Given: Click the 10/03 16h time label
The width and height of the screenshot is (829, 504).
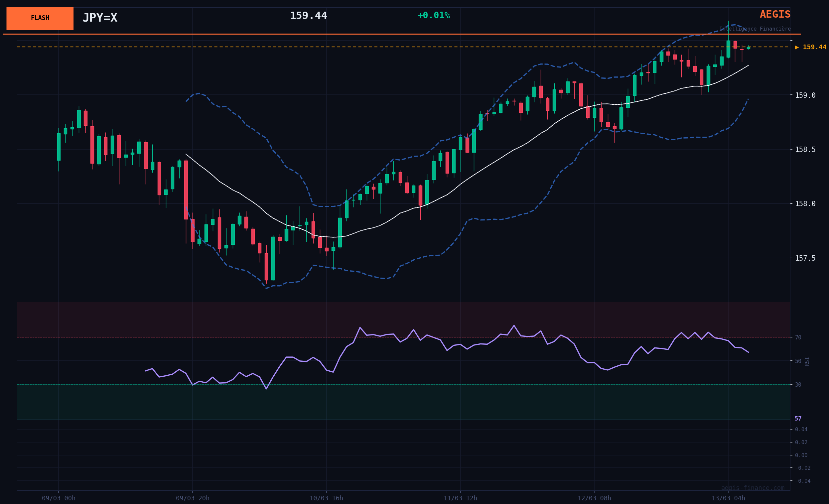Looking at the screenshot, I should tap(326, 498).
